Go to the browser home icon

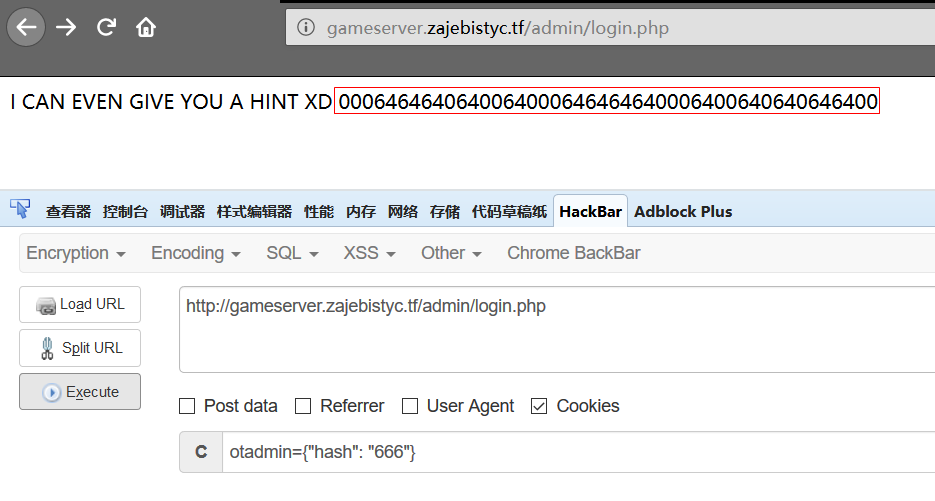pos(146,27)
